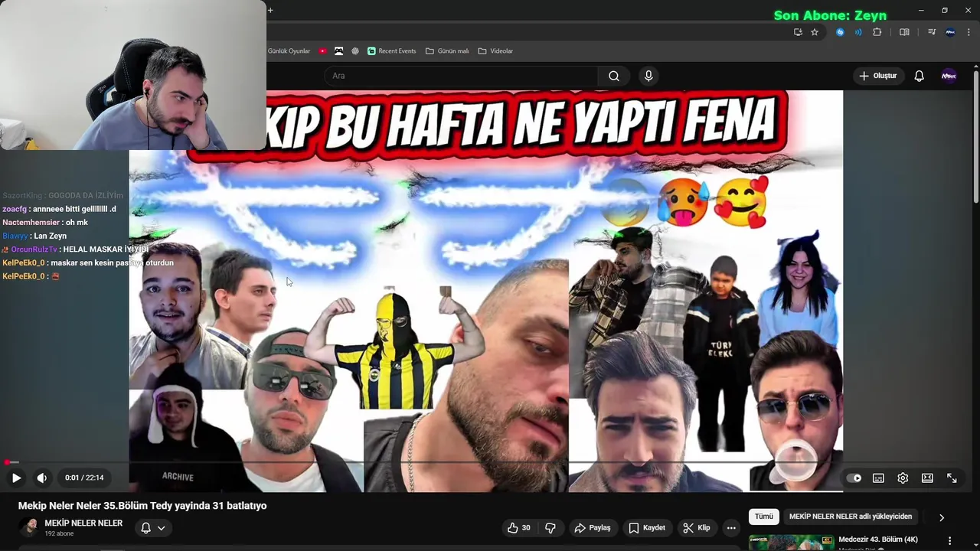The height and width of the screenshot is (551, 980).
Task: Open more actions three-dot menu
Action: [x=731, y=527]
